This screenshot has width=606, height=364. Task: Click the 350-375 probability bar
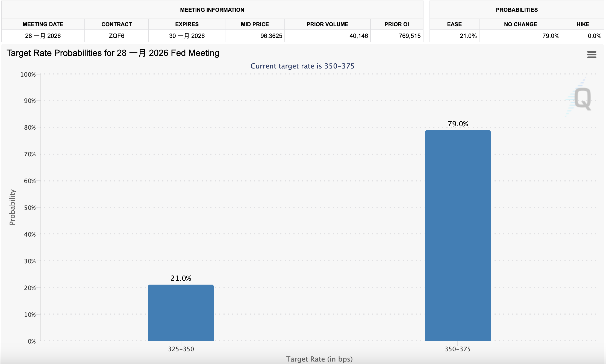458,235
